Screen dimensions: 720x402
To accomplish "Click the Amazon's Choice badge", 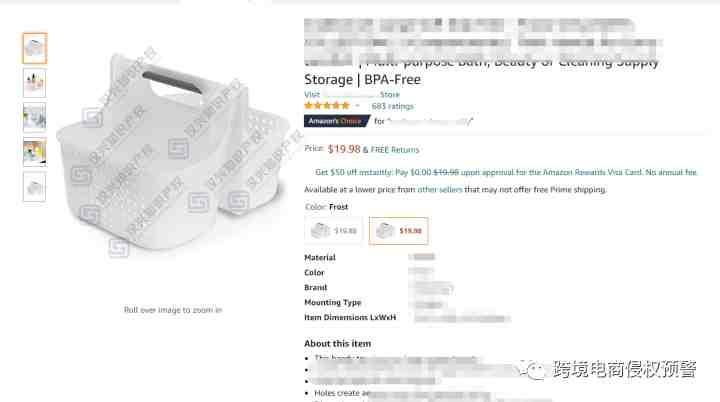I will pos(337,121).
